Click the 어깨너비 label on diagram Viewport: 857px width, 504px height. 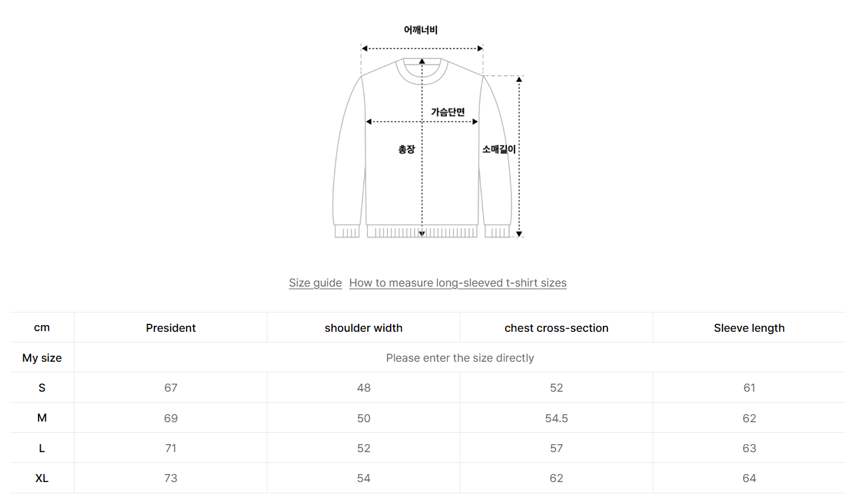pos(421,30)
